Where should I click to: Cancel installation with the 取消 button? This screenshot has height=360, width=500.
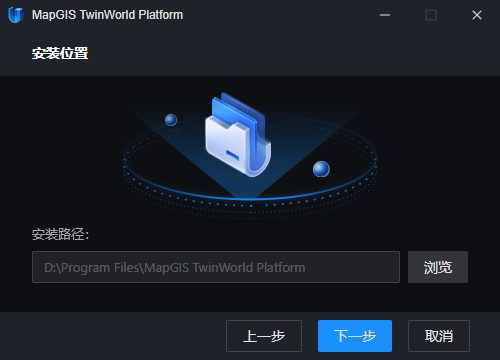pos(439,336)
